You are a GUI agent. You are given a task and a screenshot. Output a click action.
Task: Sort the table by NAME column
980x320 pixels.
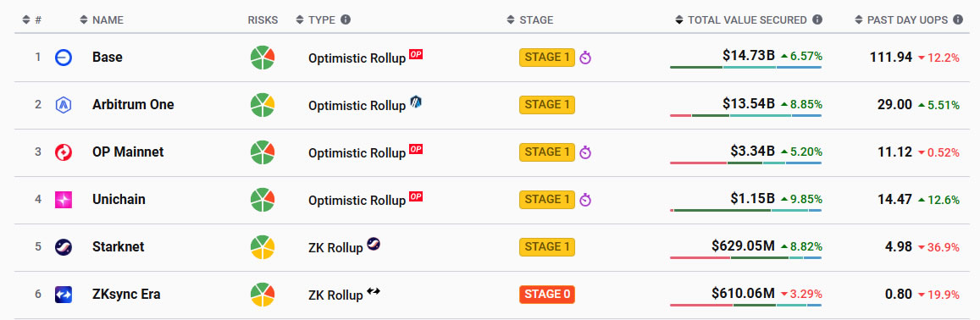click(x=102, y=20)
